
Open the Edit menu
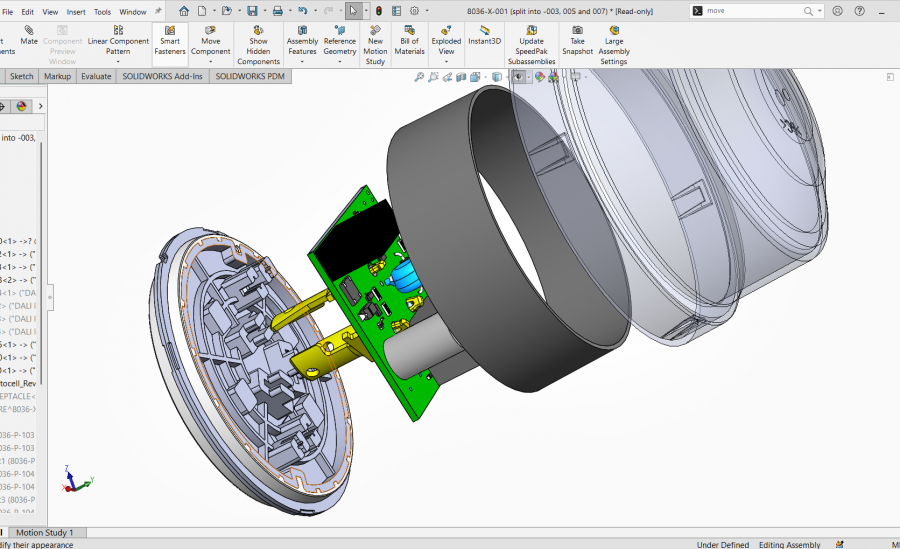pyautogui.click(x=28, y=11)
